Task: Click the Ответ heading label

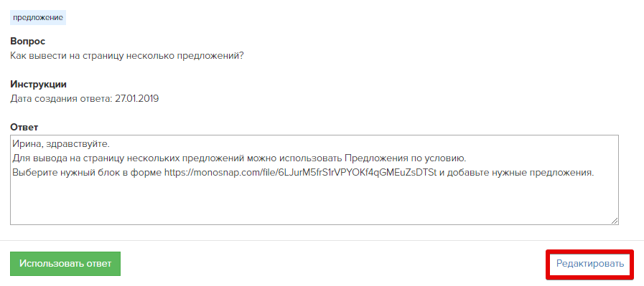Action: [x=24, y=127]
